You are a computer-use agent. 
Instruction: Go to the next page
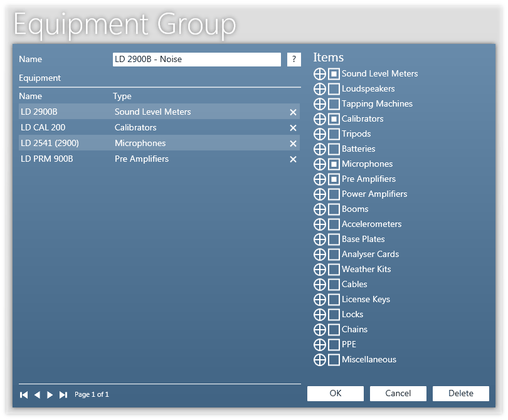pos(50,395)
